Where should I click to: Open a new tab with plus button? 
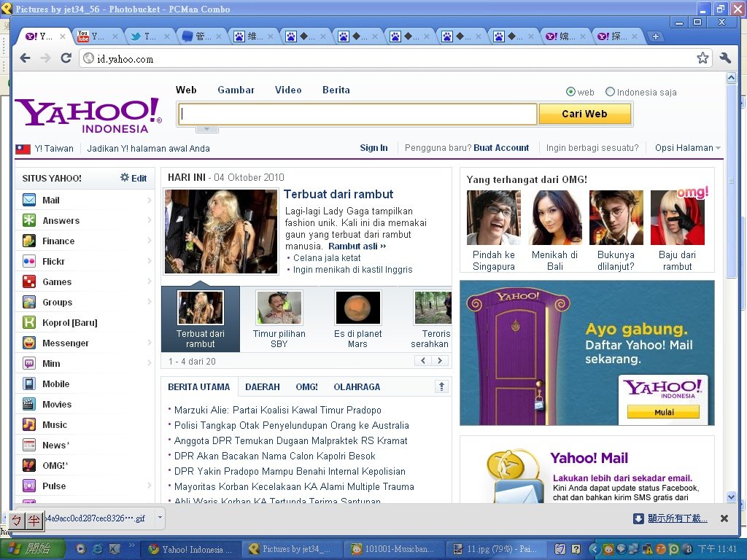(656, 36)
